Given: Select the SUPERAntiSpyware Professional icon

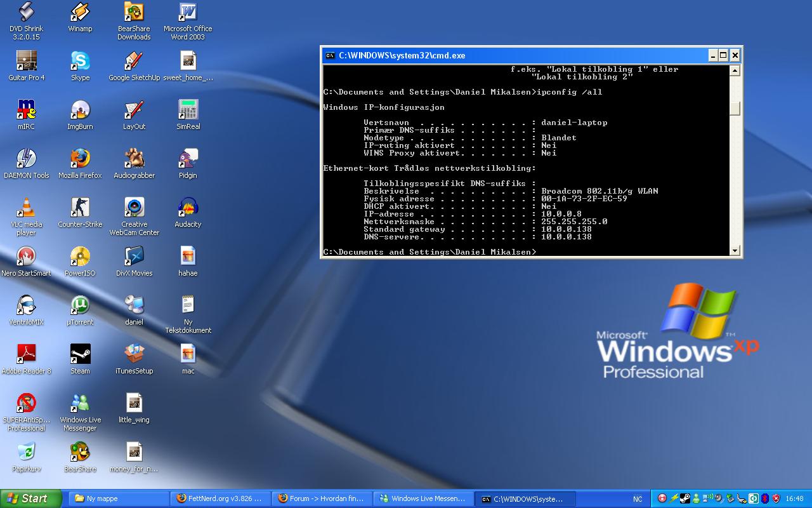Looking at the screenshot, I should 26,412.
